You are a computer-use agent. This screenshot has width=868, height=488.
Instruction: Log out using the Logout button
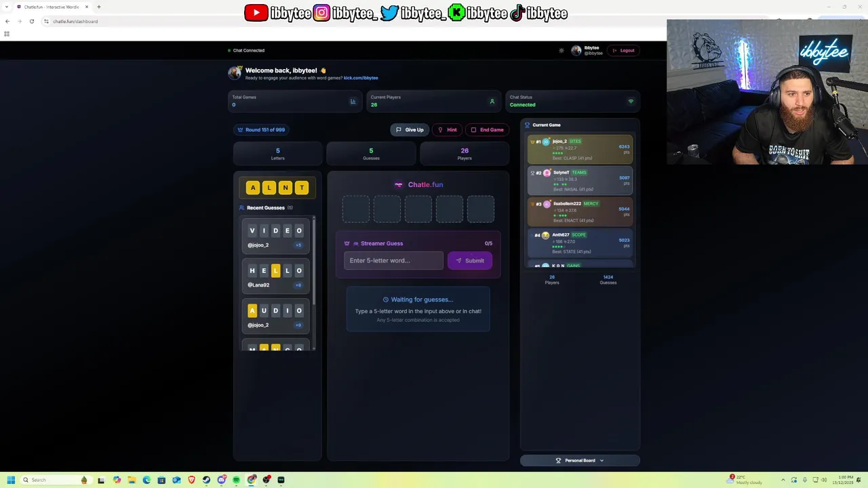[623, 50]
